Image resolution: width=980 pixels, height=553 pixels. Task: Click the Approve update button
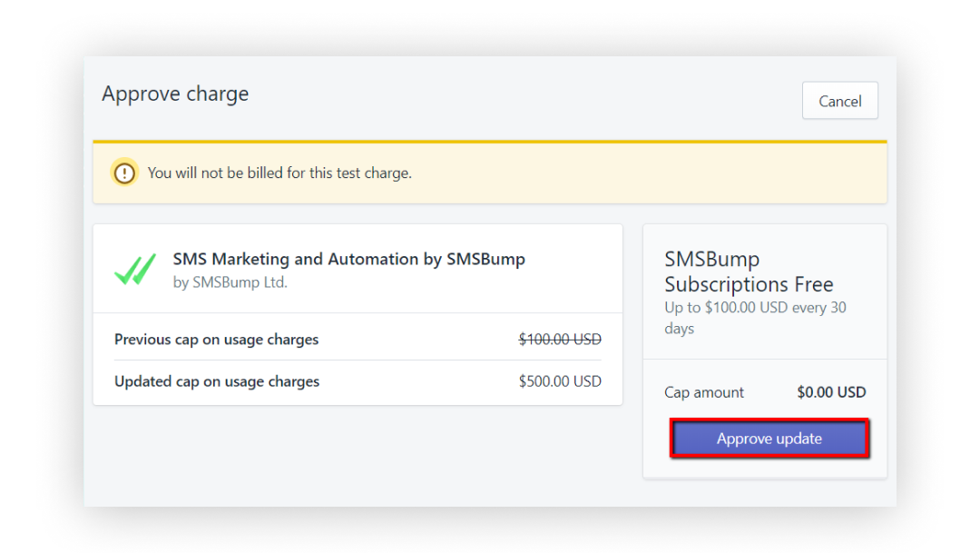769,439
